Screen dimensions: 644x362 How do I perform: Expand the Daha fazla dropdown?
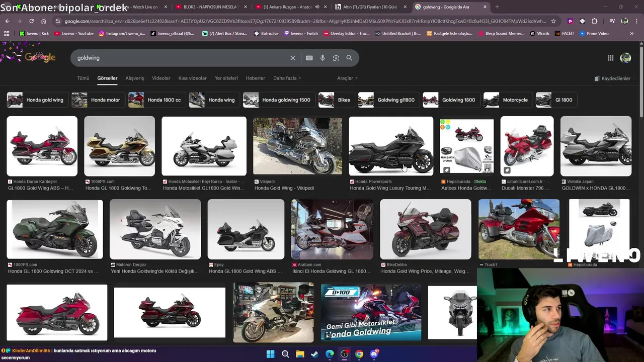pos(287,78)
